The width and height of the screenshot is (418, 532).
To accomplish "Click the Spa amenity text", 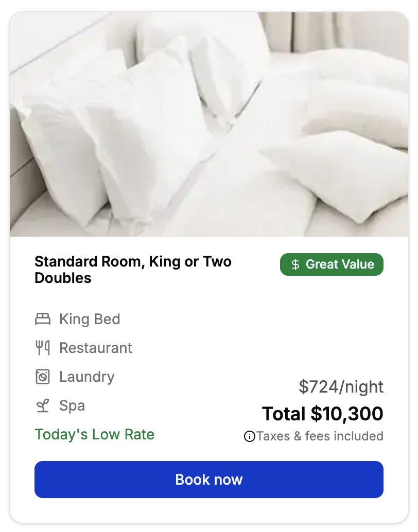I will pos(72,406).
